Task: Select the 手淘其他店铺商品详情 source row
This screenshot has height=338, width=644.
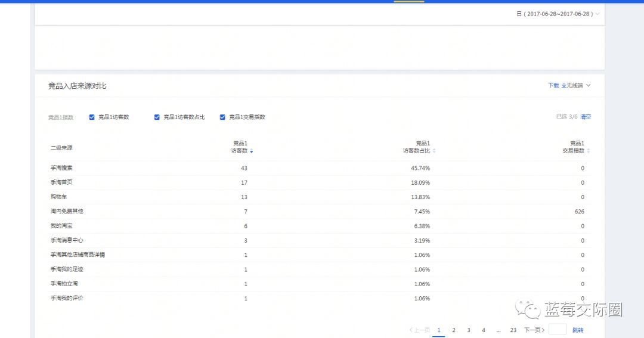Action: [320, 255]
